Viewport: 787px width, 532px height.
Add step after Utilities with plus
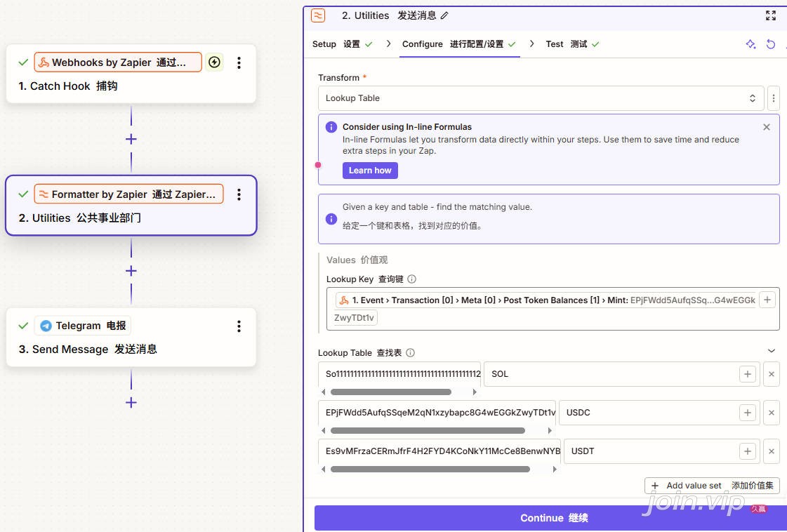(x=131, y=271)
